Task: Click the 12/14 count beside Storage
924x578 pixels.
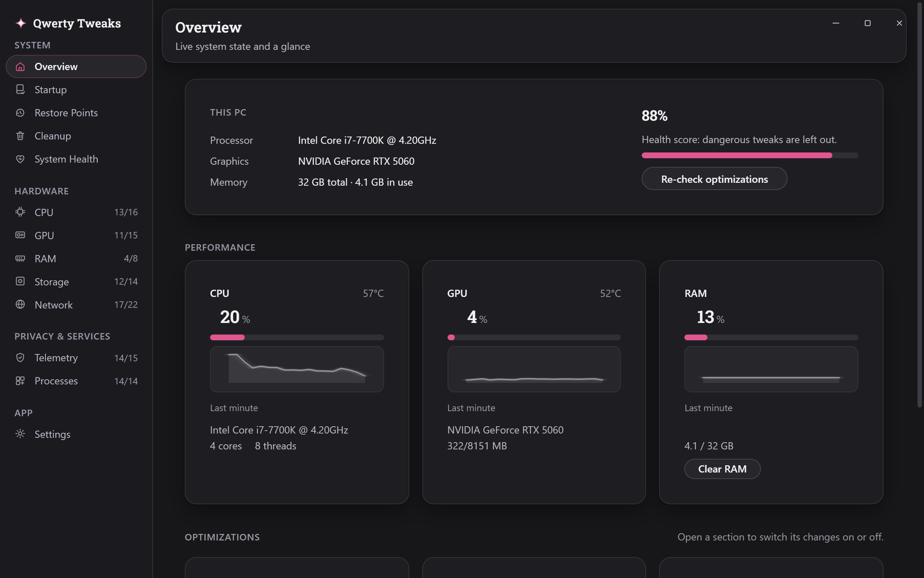Action: click(126, 281)
